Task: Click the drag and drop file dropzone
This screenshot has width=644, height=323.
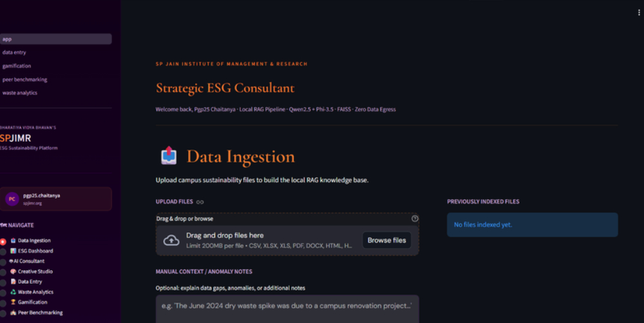Action: pyautogui.click(x=287, y=240)
